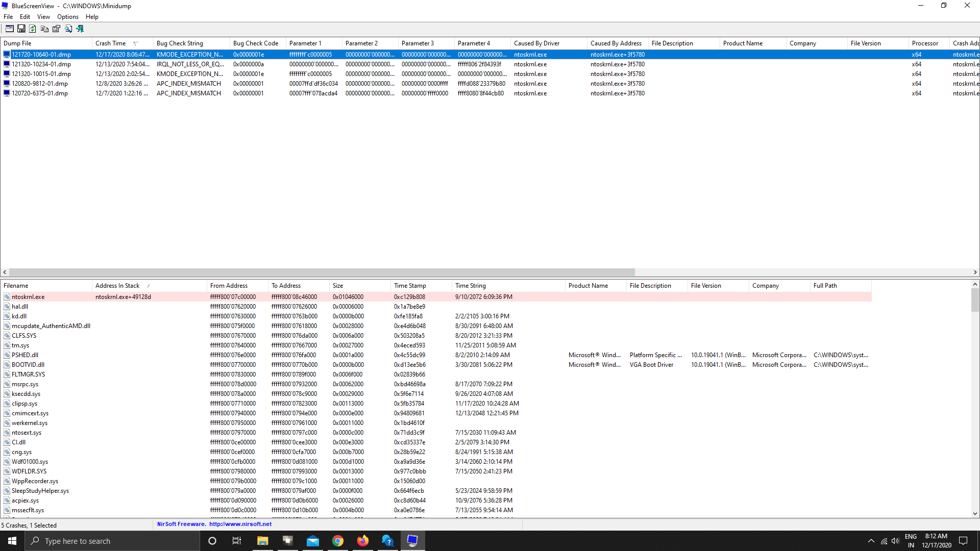Click the Cortana circle icon
The height and width of the screenshot is (551, 980).
pyautogui.click(x=212, y=541)
